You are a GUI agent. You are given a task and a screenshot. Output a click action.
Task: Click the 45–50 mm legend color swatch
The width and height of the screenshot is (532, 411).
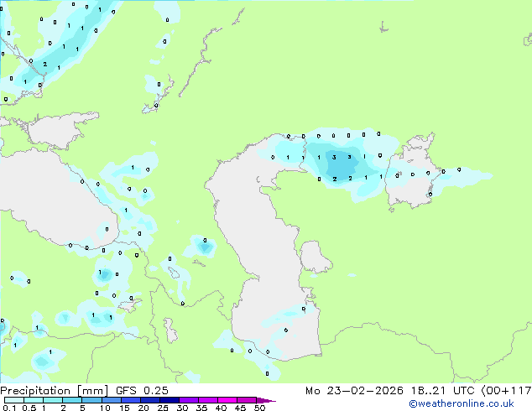[x=247, y=400]
